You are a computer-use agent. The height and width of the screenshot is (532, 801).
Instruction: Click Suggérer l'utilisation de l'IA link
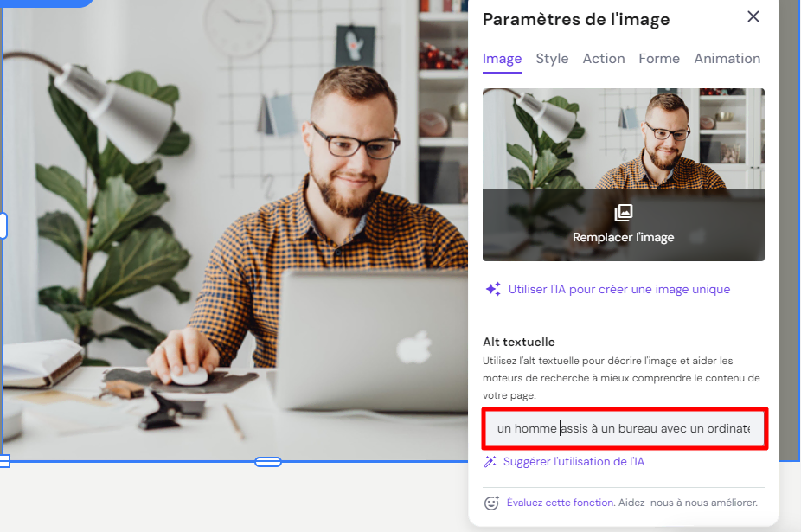coord(574,461)
